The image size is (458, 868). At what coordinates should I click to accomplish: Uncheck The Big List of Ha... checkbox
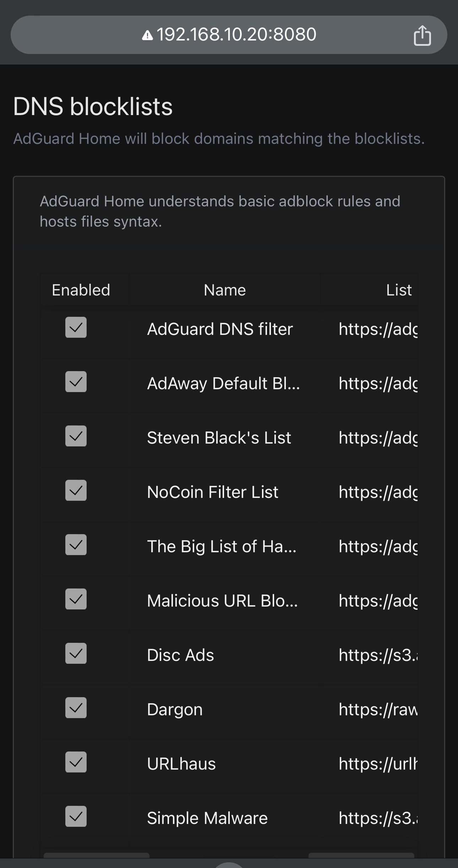(x=76, y=544)
